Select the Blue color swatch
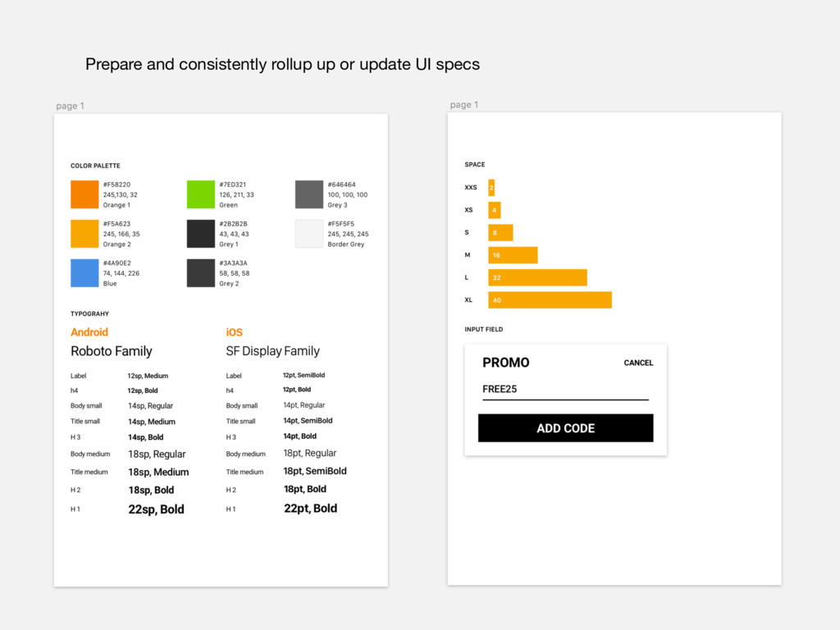 pyautogui.click(x=84, y=272)
